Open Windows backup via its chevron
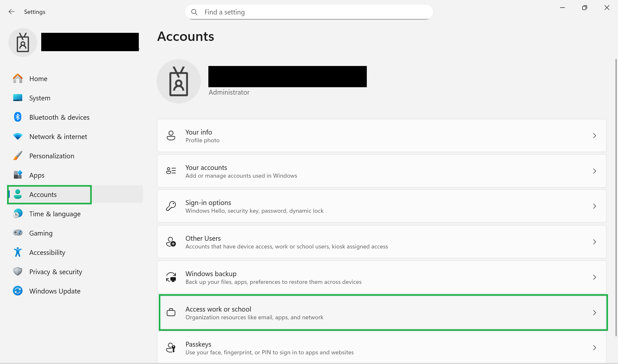Image resolution: width=618 pixels, height=364 pixels. [594, 277]
